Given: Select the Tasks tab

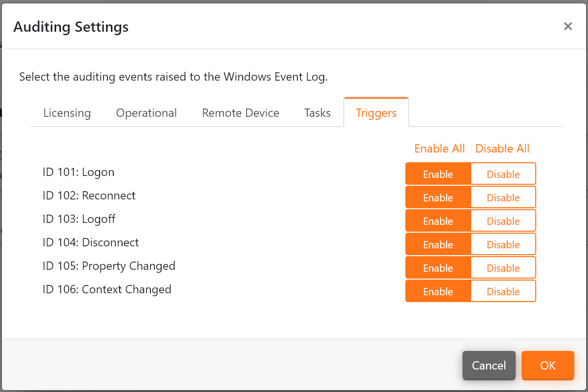Looking at the screenshot, I should pos(317,113).
